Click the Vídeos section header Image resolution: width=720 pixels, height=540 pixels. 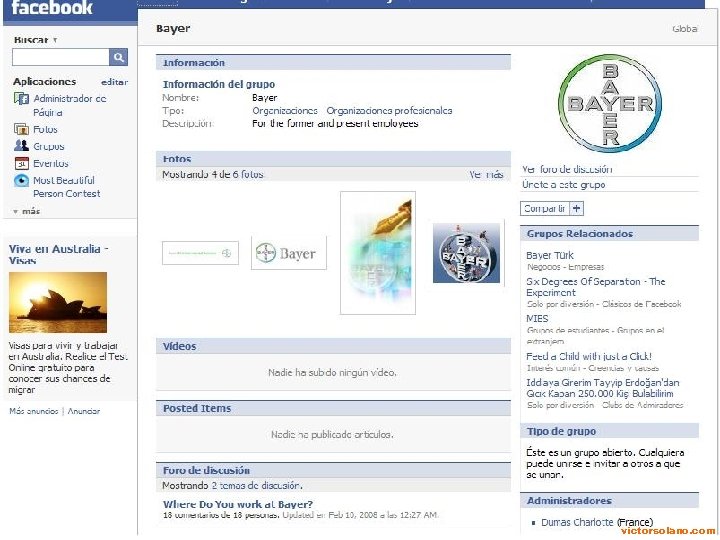click(333, 346)
